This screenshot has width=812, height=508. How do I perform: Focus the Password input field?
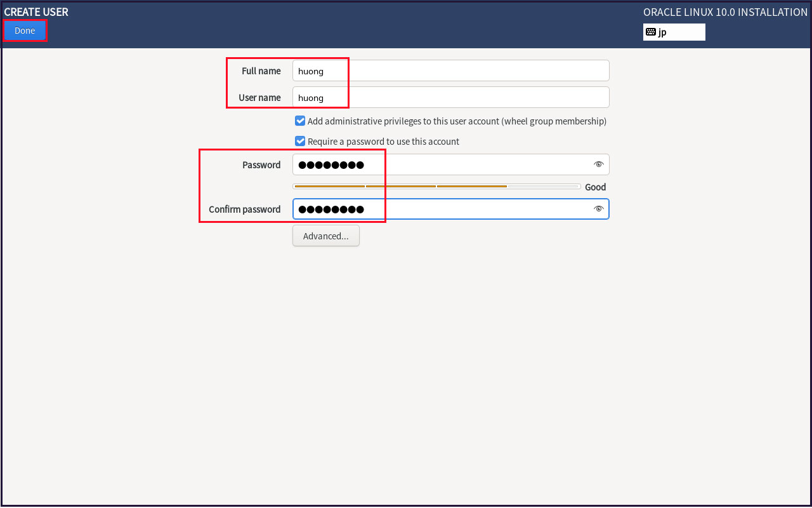tap(451, 164)
